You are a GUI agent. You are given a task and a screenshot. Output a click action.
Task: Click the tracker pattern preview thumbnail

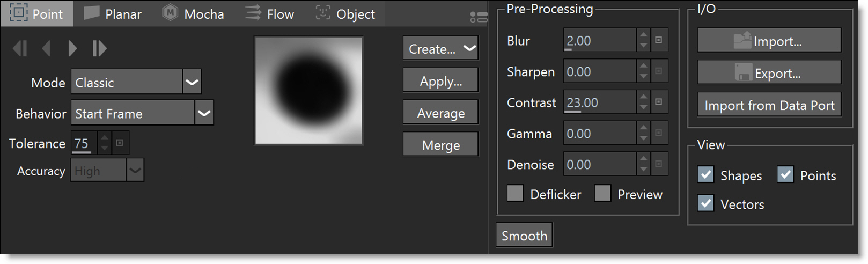pyautogui.click(x=309, y=91)
